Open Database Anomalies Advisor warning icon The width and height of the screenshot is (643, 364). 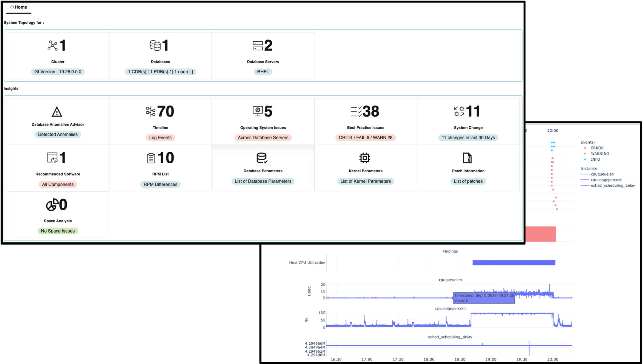[x=57, y=112]
